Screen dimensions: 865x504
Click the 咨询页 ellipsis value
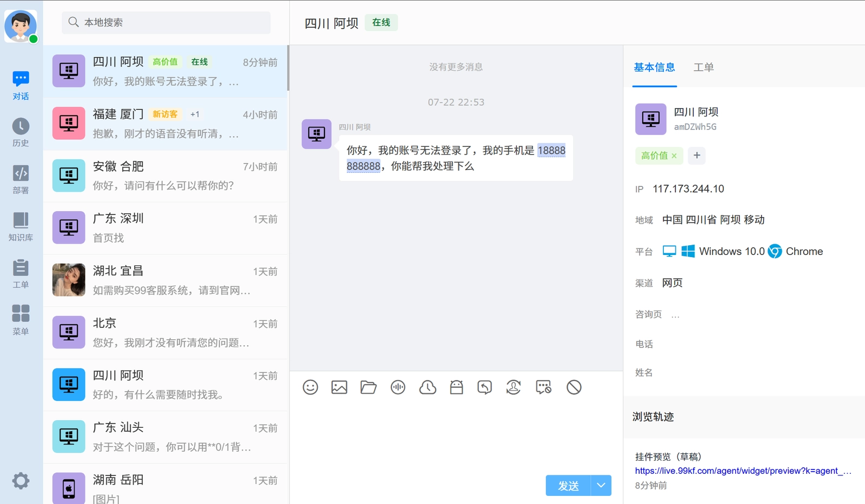pyautogui.click(x=675, y=315)
